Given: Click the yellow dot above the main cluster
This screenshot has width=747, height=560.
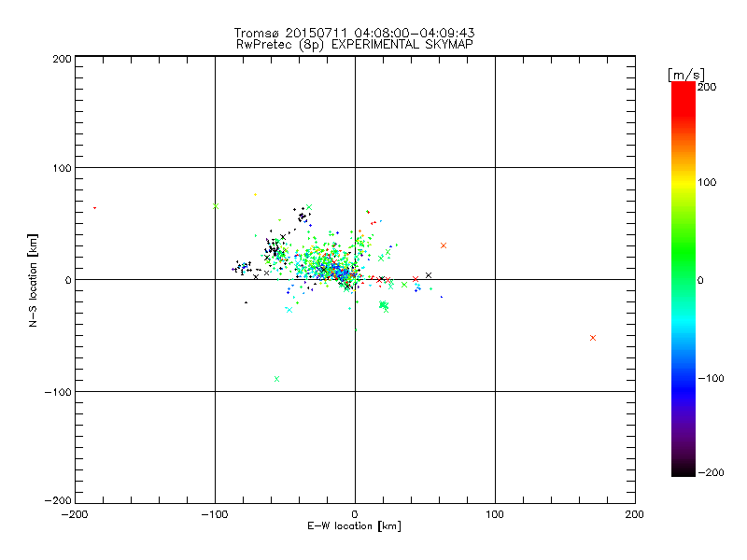Looking at the screenshot, I should (x=255, y=194).
